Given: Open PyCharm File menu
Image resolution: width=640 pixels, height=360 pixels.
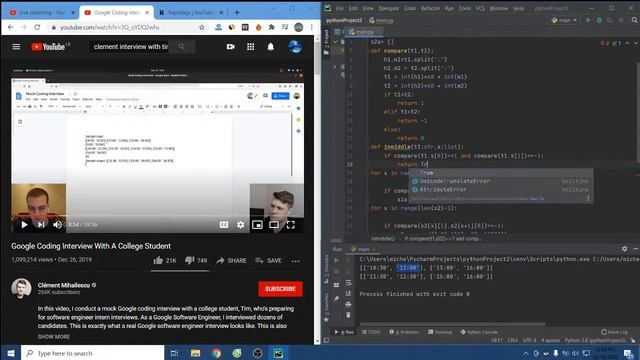Looking at the screenshot, I should click(x=340, y=8).
